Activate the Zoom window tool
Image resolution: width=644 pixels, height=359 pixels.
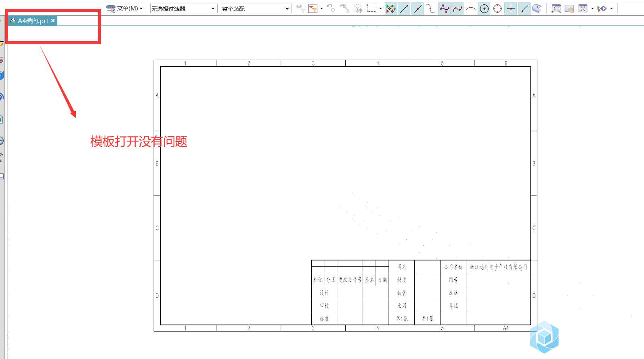(556, 8)
